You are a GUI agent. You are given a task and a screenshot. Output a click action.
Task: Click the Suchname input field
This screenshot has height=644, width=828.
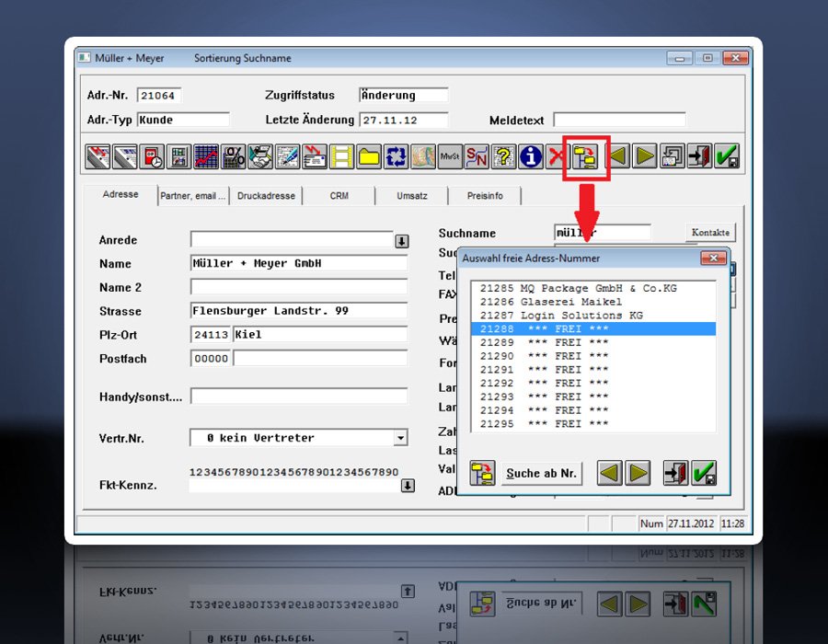[x=603, y=232]
